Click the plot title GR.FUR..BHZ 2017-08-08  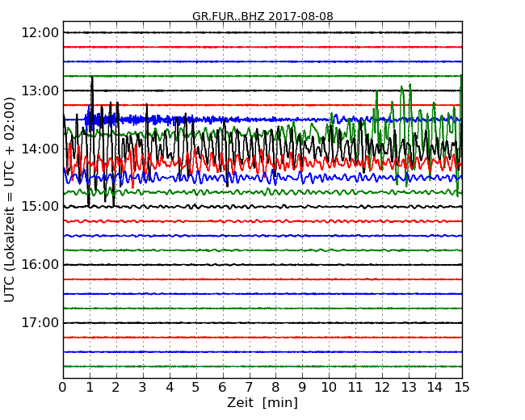[262, 16]
